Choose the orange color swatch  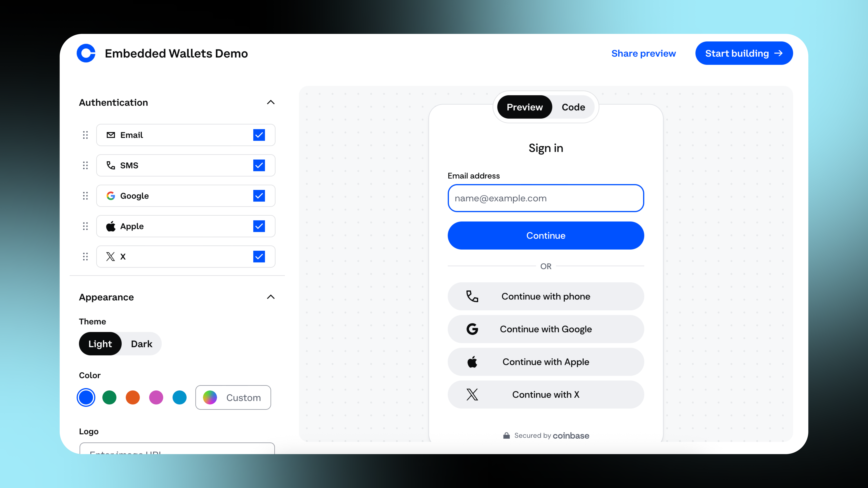pos(133,397)
